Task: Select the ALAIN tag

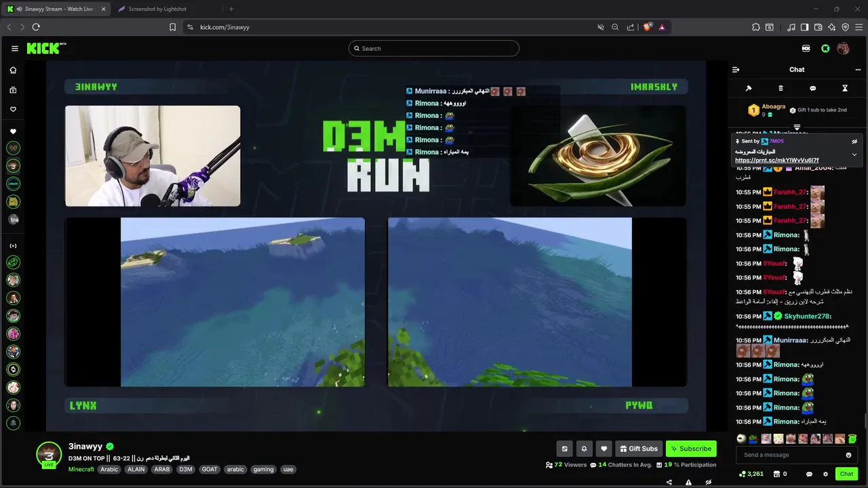Action: coord(136,469)
